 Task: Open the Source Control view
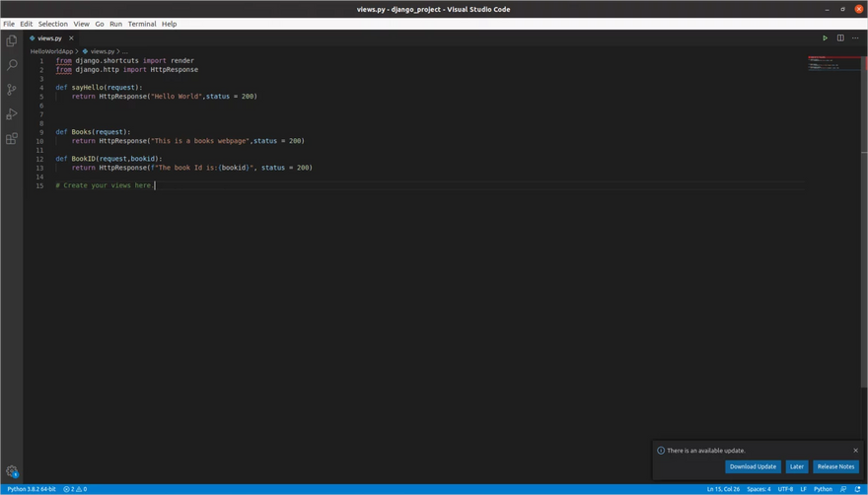pyautogui.click(x=12, y=90)
